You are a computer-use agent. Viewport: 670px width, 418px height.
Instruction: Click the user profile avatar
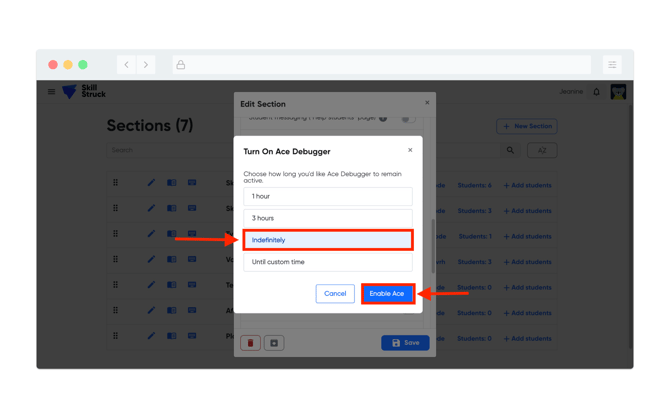618,92
